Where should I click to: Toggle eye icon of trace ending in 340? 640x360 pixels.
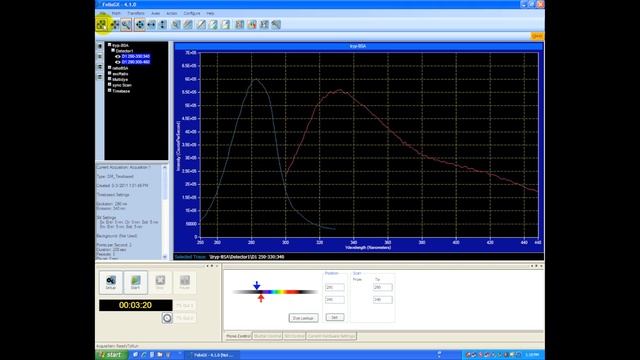pos(118,56)
